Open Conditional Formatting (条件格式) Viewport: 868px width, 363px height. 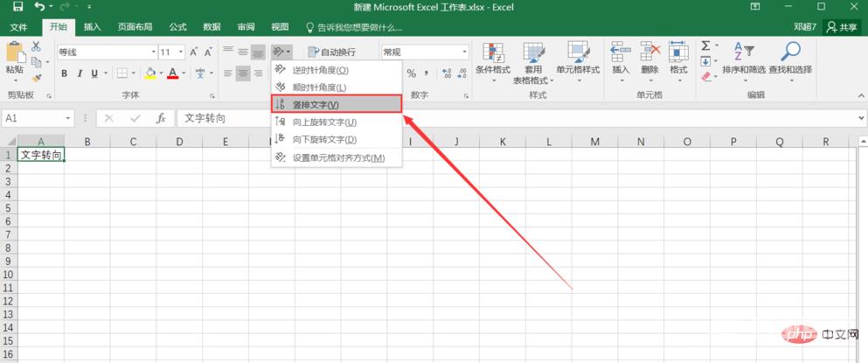pos(493,58)
